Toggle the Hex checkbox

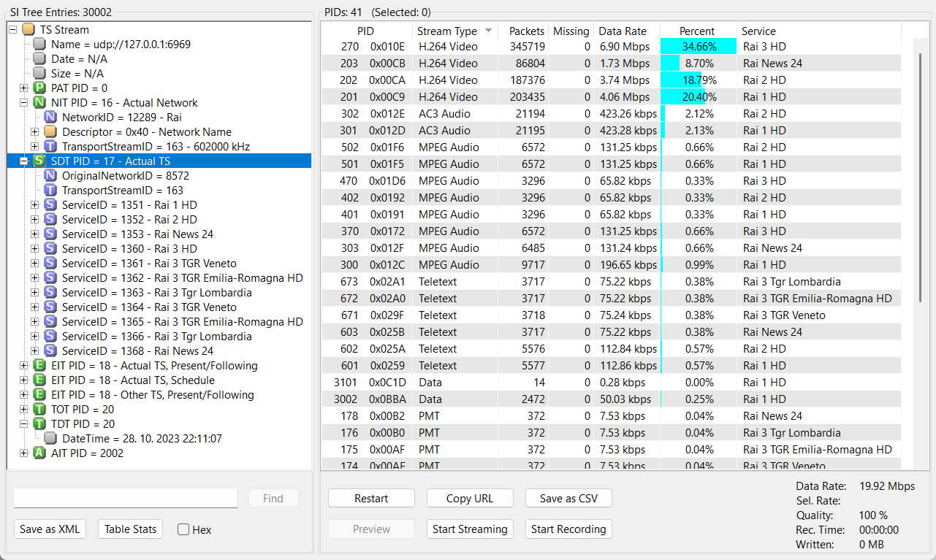183,530
